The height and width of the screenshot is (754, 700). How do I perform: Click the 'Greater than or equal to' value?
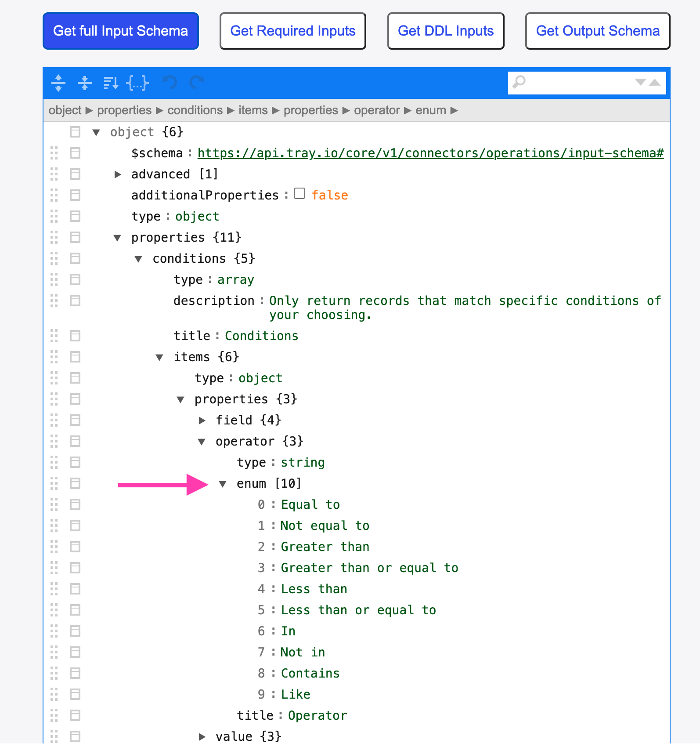tap(369, 568)
